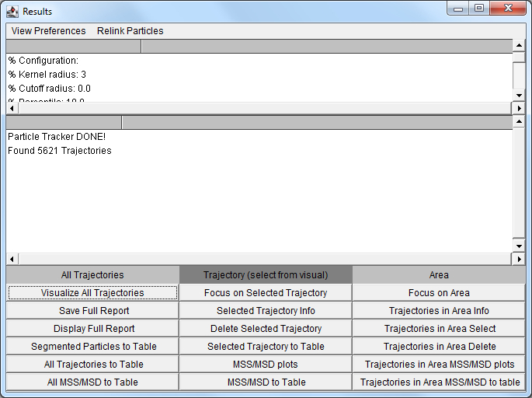Click the upper panel's left column header
Screen dimensions: 532x398
(74, 46)
